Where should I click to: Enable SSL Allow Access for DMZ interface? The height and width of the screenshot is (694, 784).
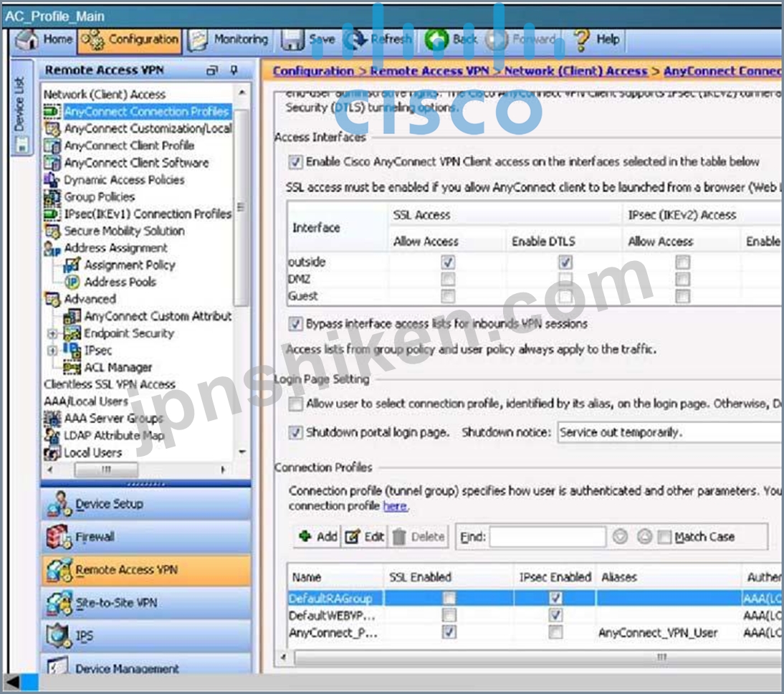pos(448,279)
